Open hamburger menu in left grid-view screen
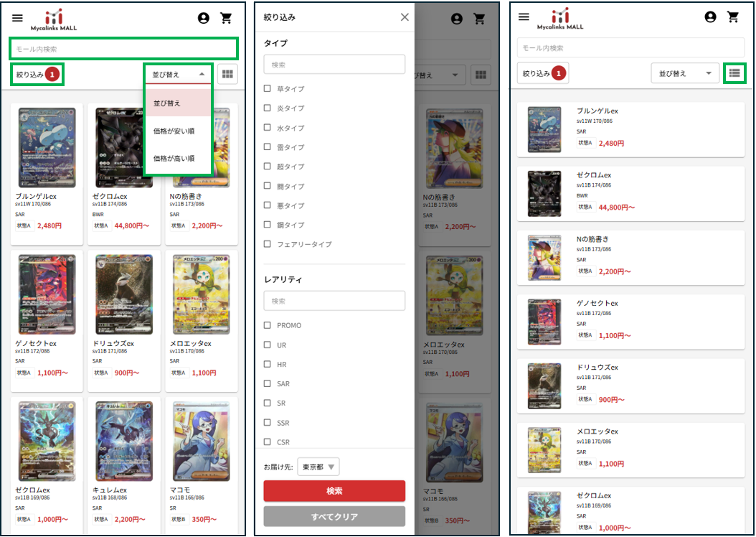Screen dimensions: 756x537 point(17,19)
